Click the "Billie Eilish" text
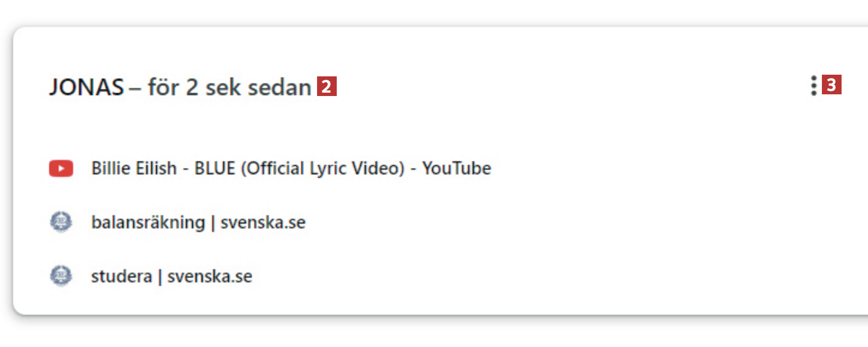This screenshot has width=868, height=347. (x=134, y=168)
